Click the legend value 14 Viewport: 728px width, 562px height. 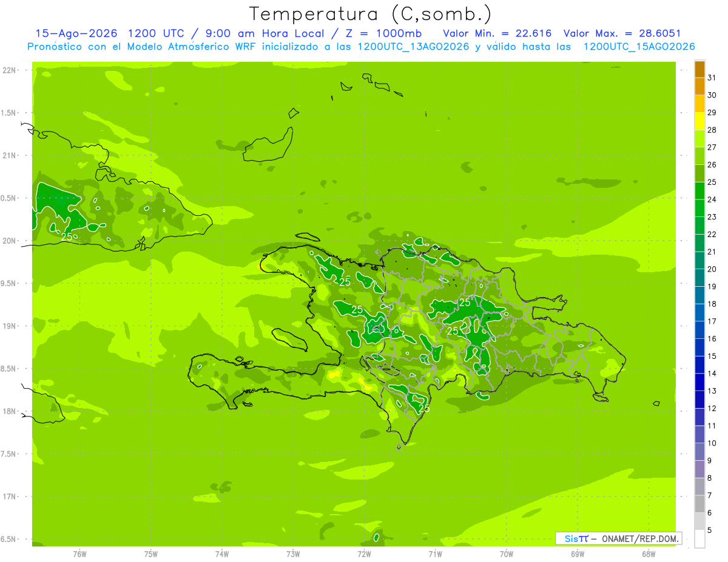(712, 373)
